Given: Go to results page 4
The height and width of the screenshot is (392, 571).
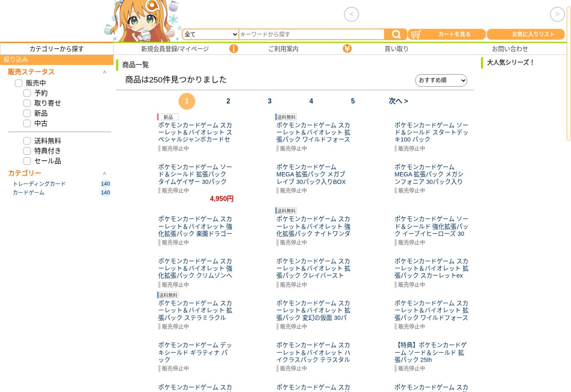Looking at the screenshot, I should (x=311, y=101).
